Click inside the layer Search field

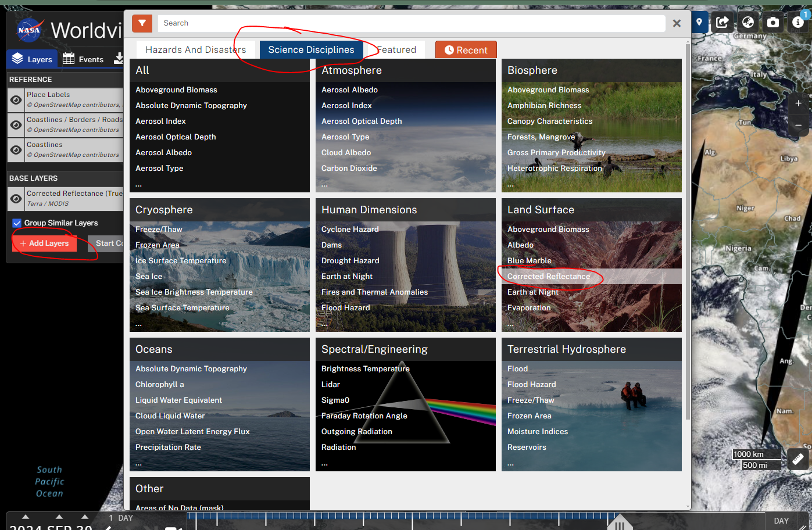(x=411, y=23)
